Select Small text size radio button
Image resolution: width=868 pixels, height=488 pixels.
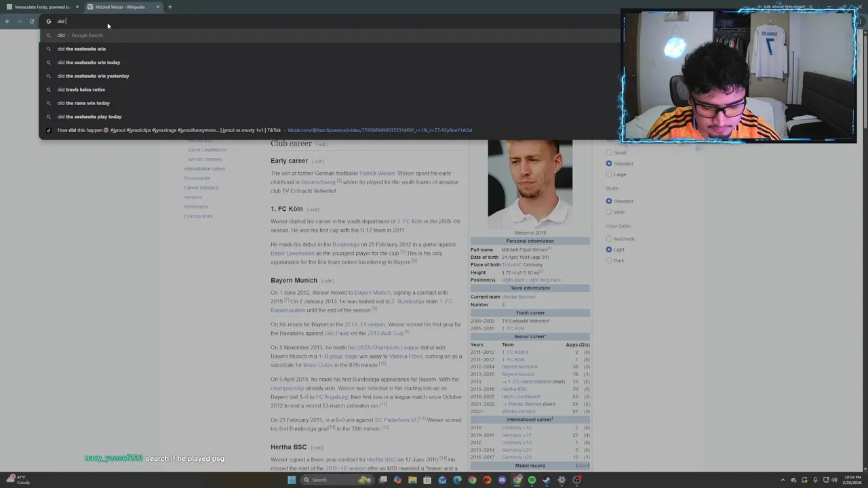click(x=609, y=152)
